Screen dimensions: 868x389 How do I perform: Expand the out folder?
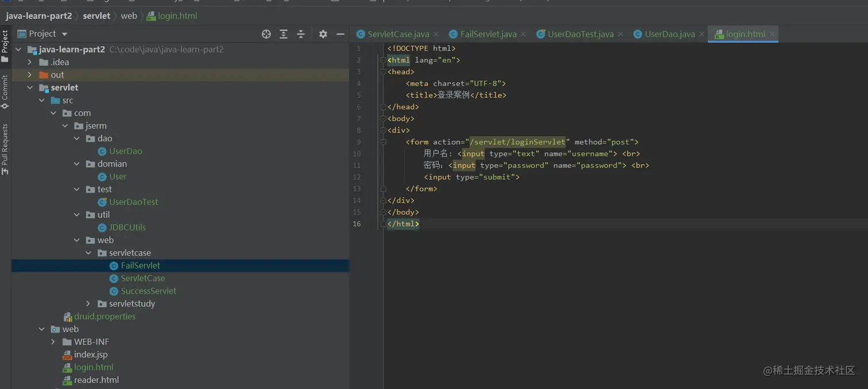pyautogui.click(x=30, y=75)
